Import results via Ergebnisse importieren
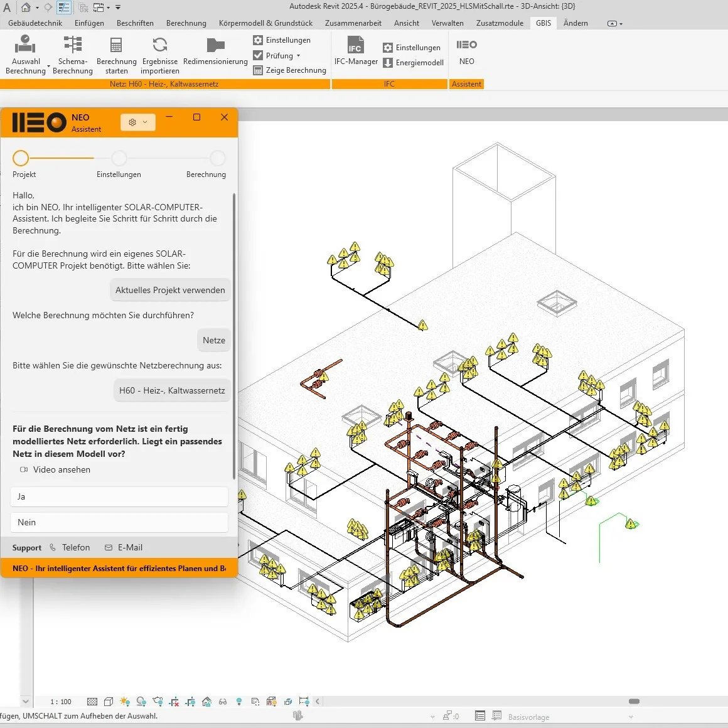The height and width of the screenshot is (728, 728). (159, 55)
